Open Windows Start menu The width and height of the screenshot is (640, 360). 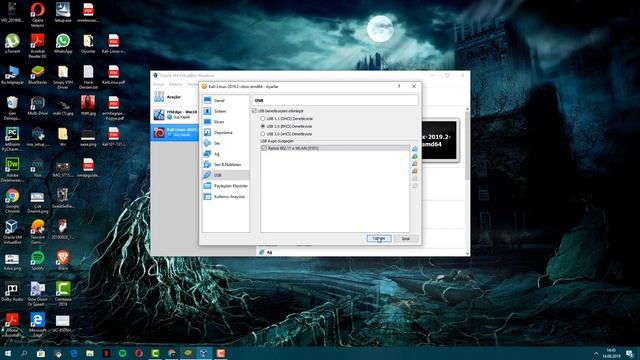(8, 353)
